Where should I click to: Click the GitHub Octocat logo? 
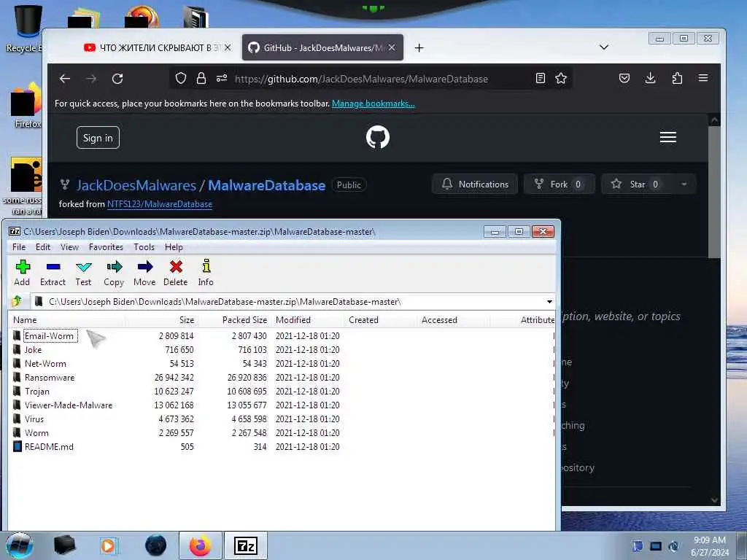click(x=378, y=137)
